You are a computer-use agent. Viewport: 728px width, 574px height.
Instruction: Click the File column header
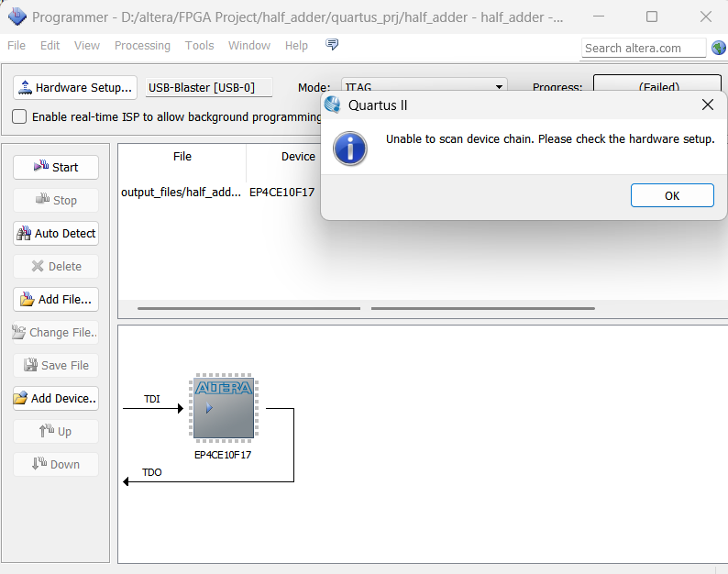pyautogui.click(x=182, y=157)
